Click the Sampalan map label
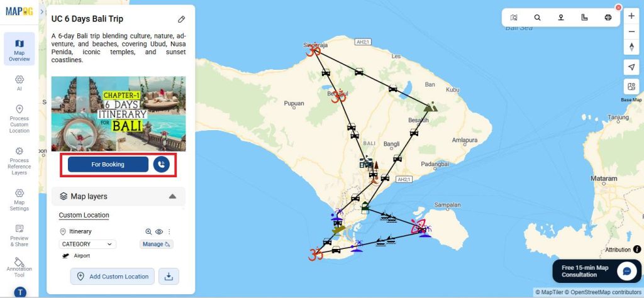The width and height of the screenshot is (644, 298). 448,205
